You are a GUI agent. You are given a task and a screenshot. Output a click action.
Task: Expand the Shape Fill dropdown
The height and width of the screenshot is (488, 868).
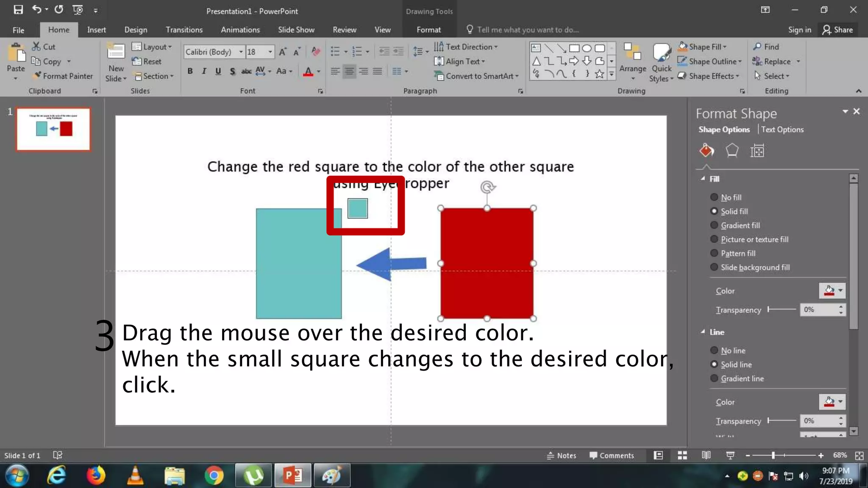point(725,47)
